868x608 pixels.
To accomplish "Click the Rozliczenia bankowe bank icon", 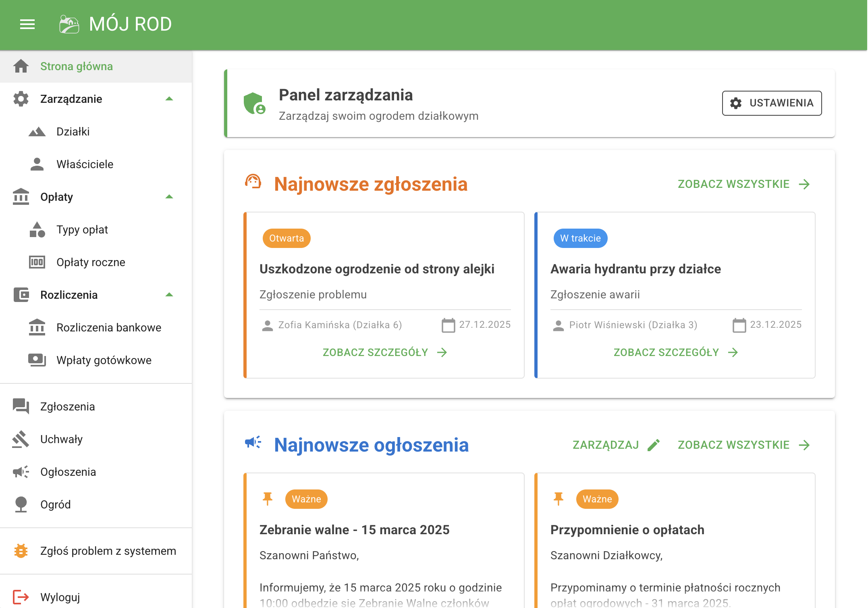I will point(37,327).
